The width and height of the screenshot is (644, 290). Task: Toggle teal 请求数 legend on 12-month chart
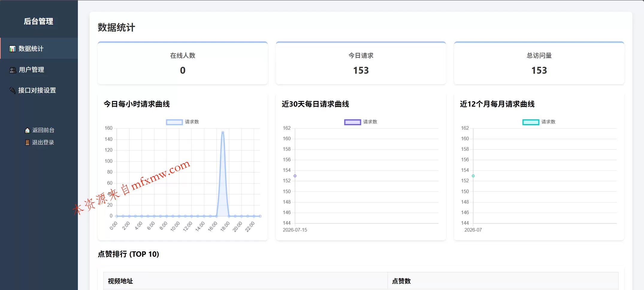pos(539,122)
